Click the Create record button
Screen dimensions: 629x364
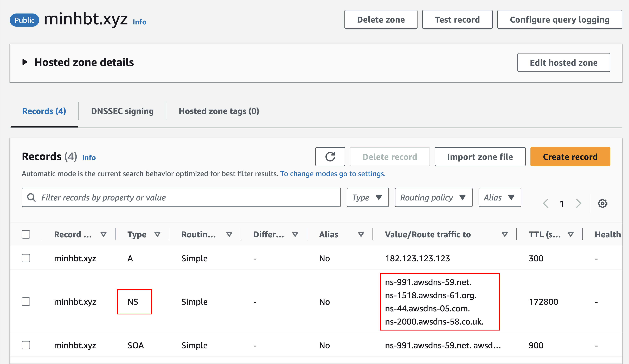tap(570, 157)
